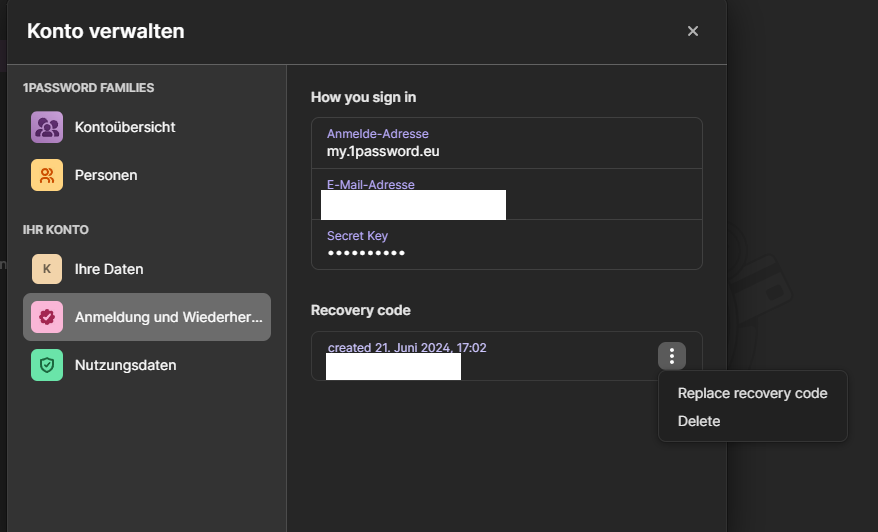Reveal the masked Secret Key dots
878x532 pixels.
(x=366, y=253)
